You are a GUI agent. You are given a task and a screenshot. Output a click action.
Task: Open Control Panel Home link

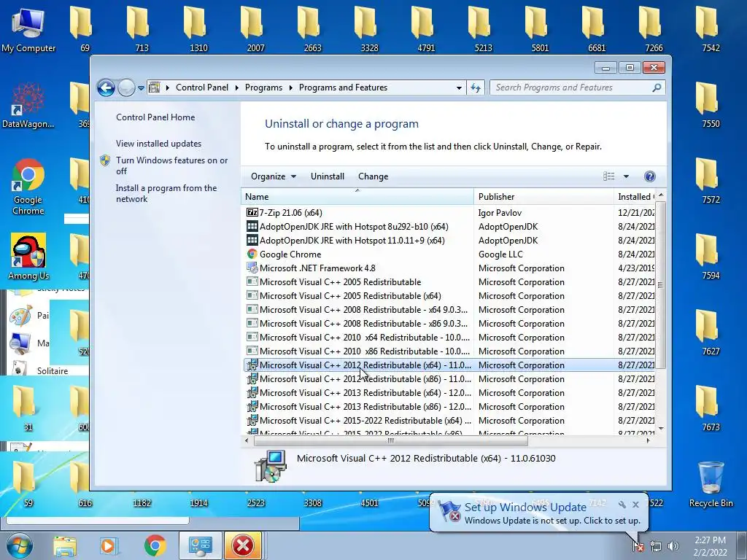(155, 117)
